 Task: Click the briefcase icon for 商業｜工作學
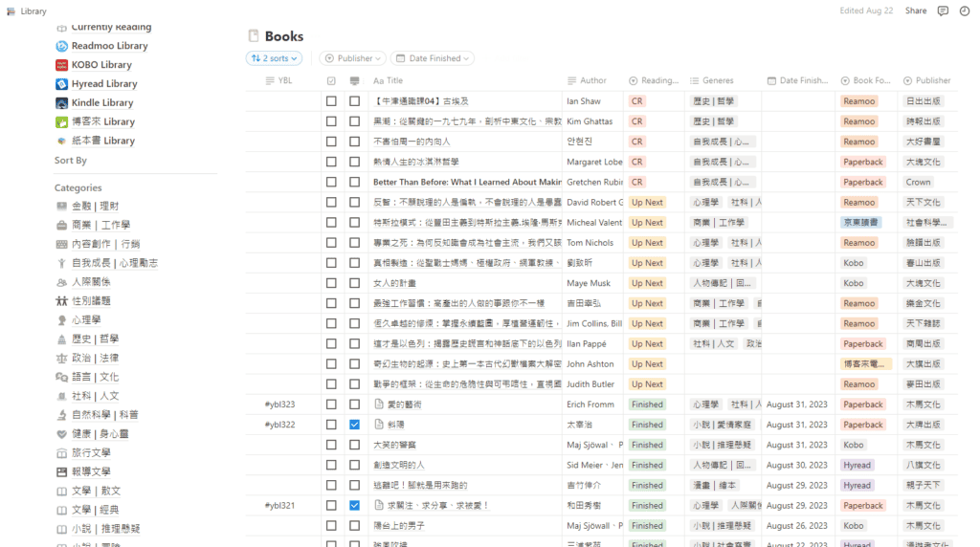pyautogui.click(x=61, y=225)
